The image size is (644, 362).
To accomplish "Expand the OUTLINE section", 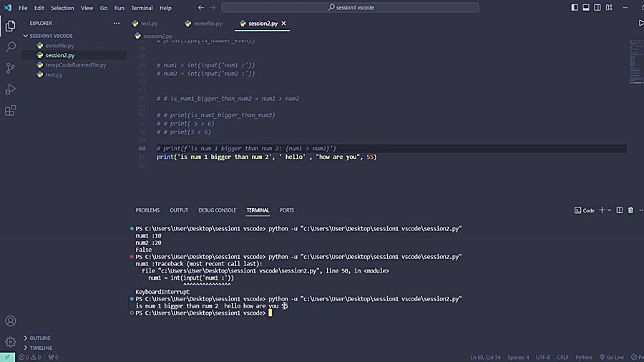I will coord(40,338).
